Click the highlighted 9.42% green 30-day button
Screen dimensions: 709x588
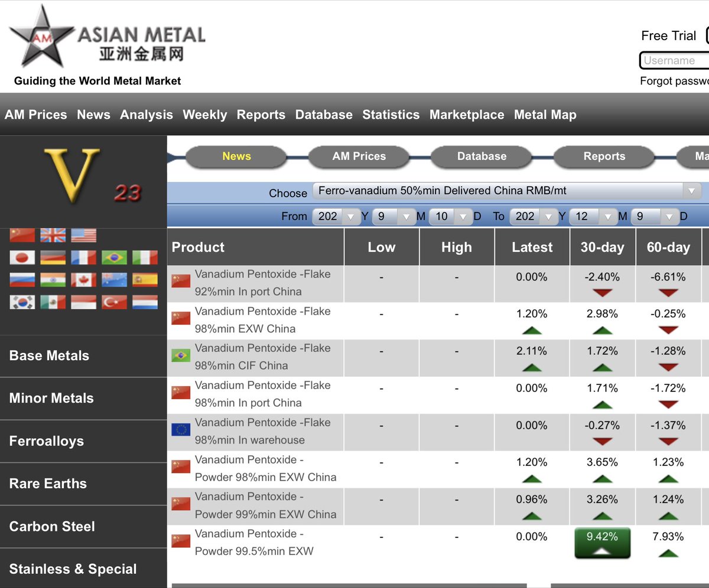(602, 543)
